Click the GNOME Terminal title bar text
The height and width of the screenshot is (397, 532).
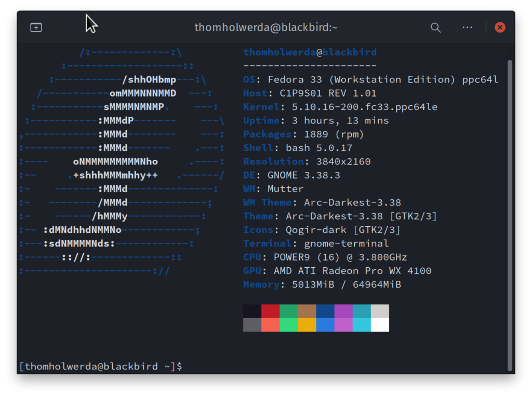coord(266,28)
